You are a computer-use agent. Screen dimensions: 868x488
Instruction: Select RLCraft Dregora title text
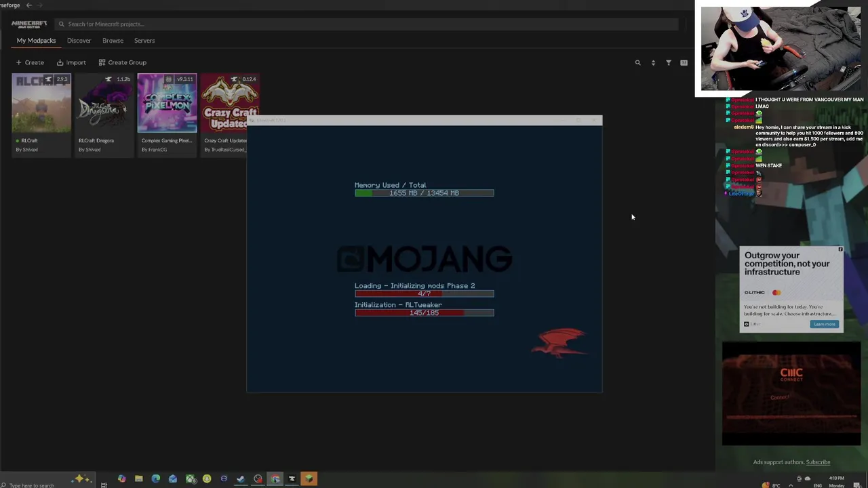pos(96,140)
